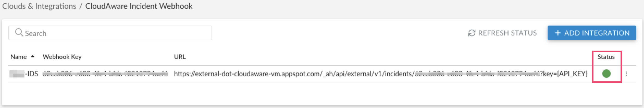Click the Status column header
The height and width of the screenshot is (108, 644).
[606, 57]
